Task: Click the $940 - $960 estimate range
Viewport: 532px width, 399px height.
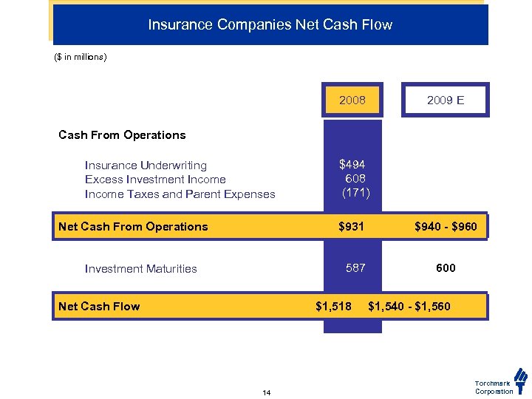Action: point(446,227)
